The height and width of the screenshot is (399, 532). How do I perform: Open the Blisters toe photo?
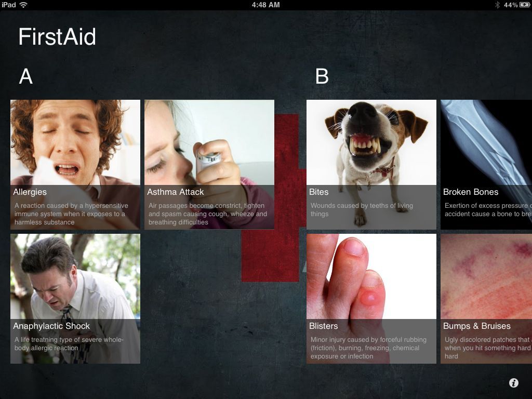(x=371, y=276)
